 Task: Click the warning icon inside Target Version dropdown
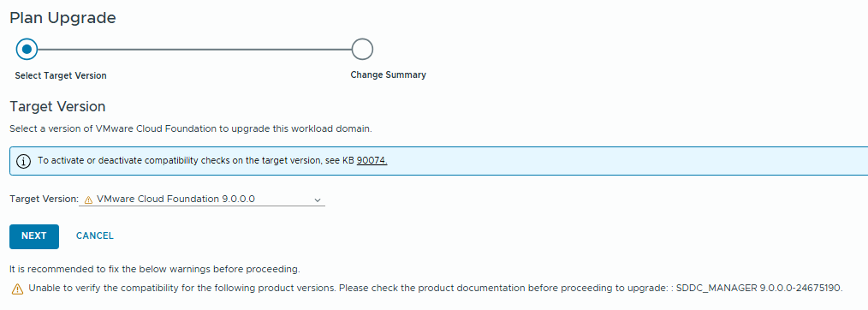88,200
